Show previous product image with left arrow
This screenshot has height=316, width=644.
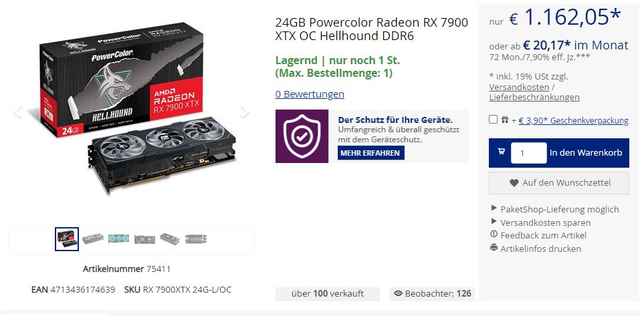click(17, 112)
